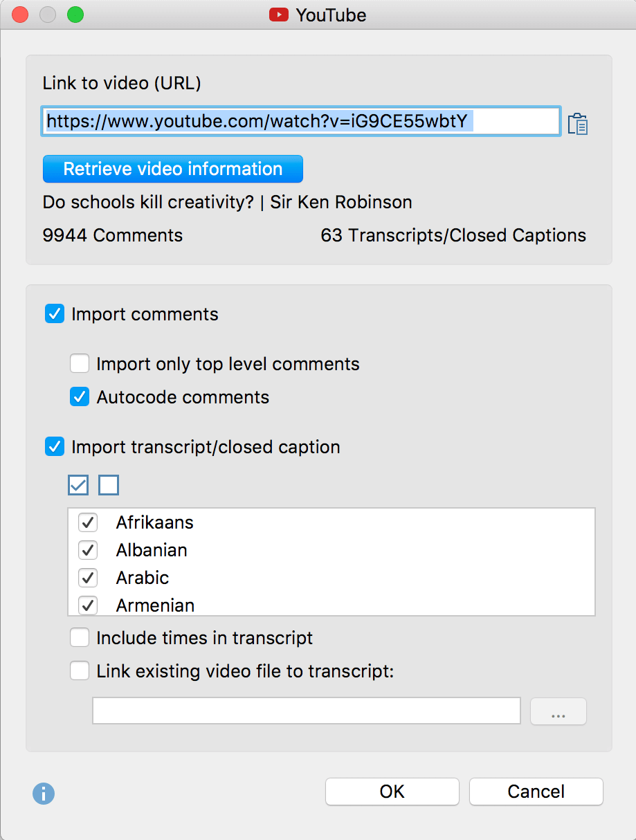Open file browser with the ellipsis button

558,711
